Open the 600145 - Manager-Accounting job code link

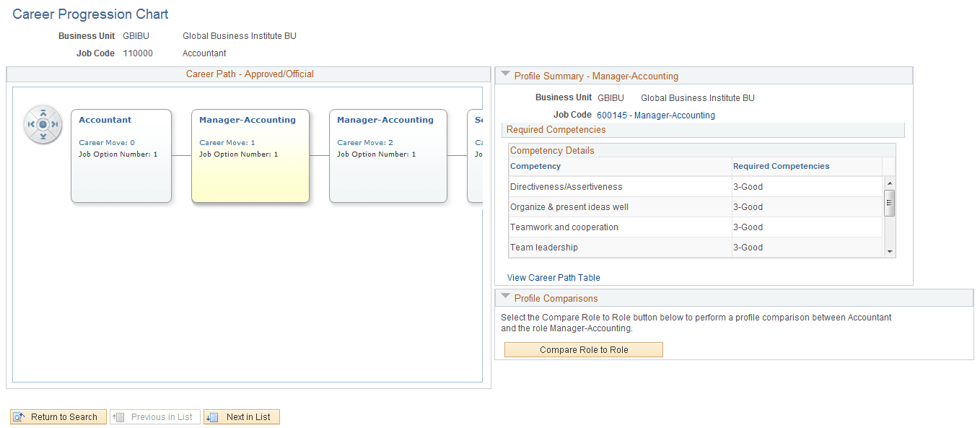click(x=656, y=115)
